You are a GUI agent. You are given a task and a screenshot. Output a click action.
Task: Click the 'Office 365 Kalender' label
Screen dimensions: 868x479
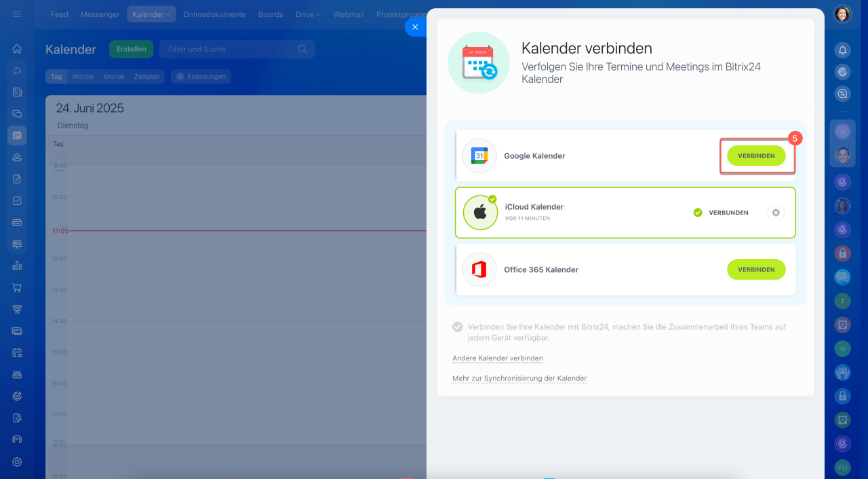[541, 269]
